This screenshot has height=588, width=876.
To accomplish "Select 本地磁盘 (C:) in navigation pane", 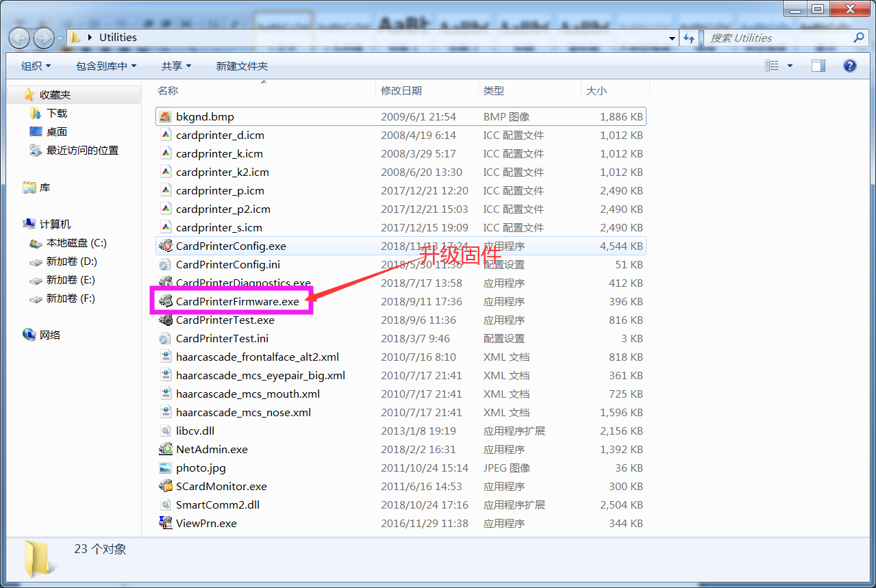I will coord(76,243).
